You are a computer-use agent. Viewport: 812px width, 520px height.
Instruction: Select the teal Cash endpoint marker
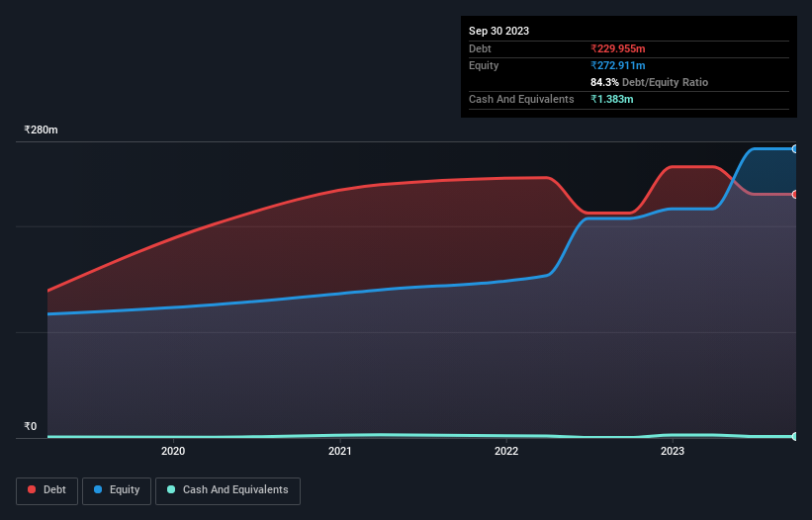tap(795, 437)
